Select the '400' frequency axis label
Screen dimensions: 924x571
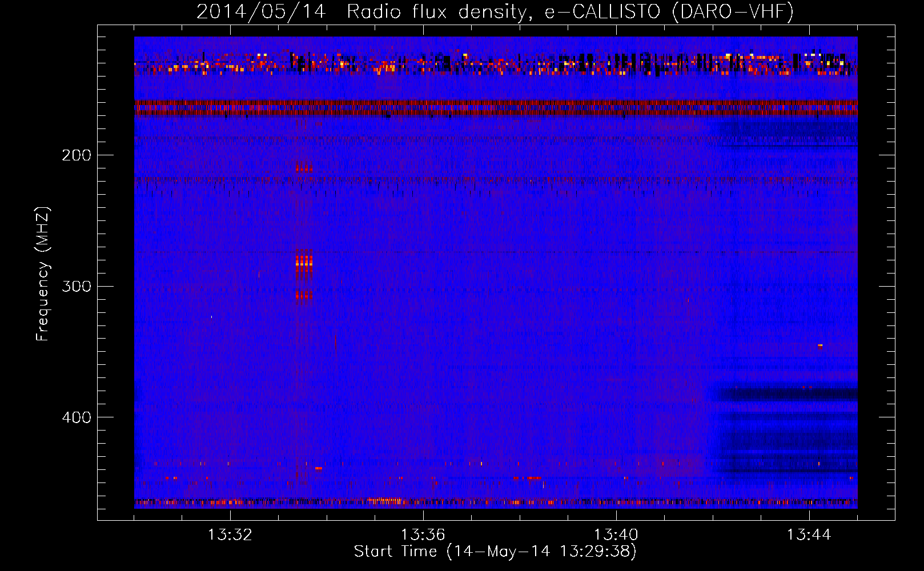(77, 417)
